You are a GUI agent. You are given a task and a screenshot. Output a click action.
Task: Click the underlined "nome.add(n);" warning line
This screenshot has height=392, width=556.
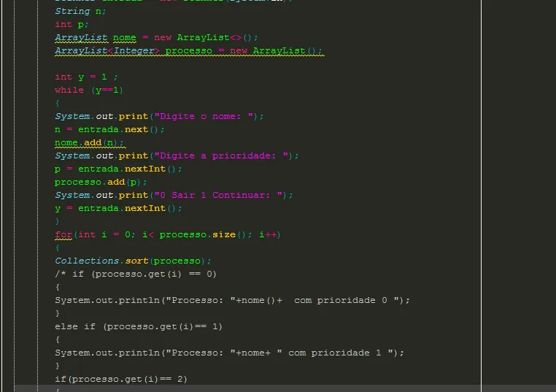(x=89, y=142)
